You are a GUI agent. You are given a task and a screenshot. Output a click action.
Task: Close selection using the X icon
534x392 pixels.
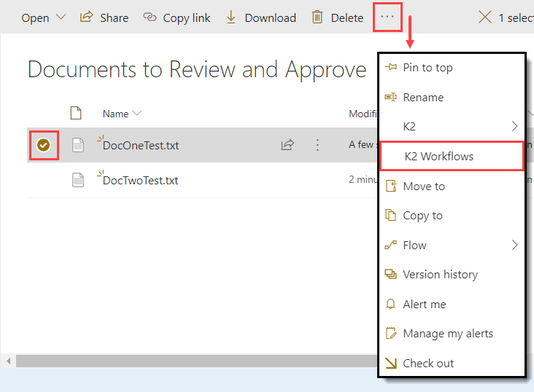click(484, 17)
